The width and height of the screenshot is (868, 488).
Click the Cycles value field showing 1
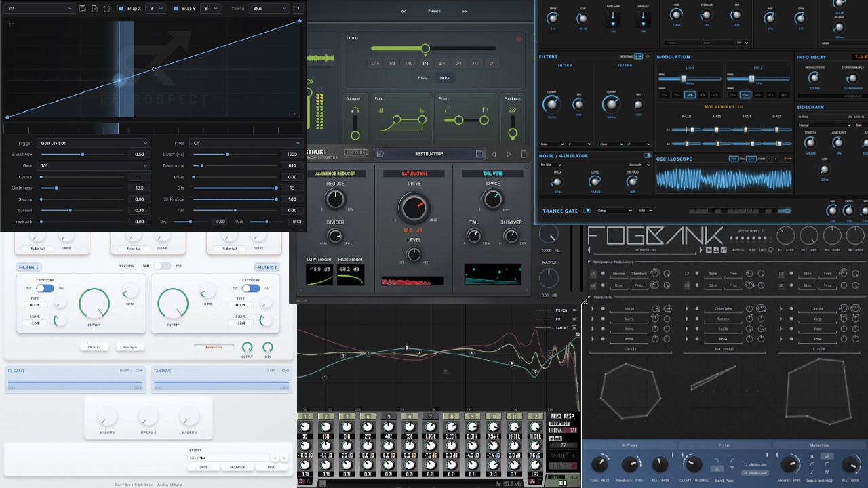[140, 177]
